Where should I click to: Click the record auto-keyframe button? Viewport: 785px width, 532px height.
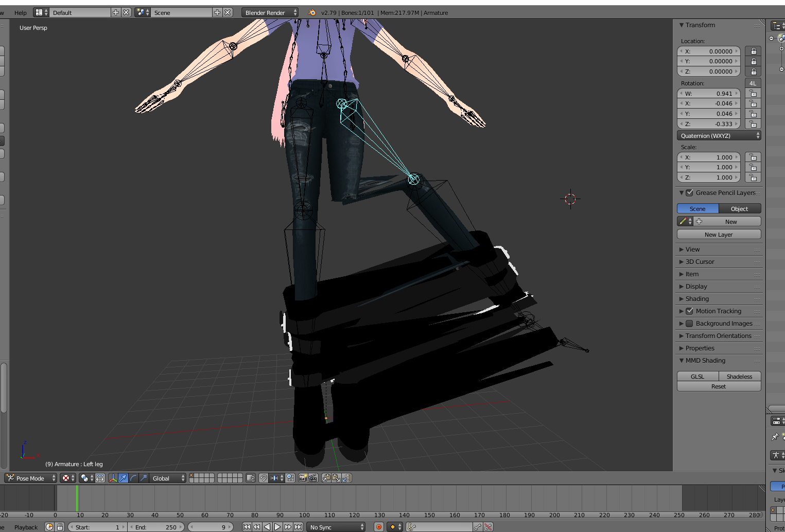[379, 527]
